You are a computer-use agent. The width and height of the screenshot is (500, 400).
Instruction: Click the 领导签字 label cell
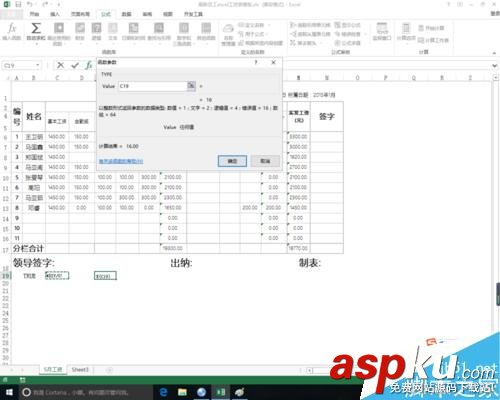(33, 263)
